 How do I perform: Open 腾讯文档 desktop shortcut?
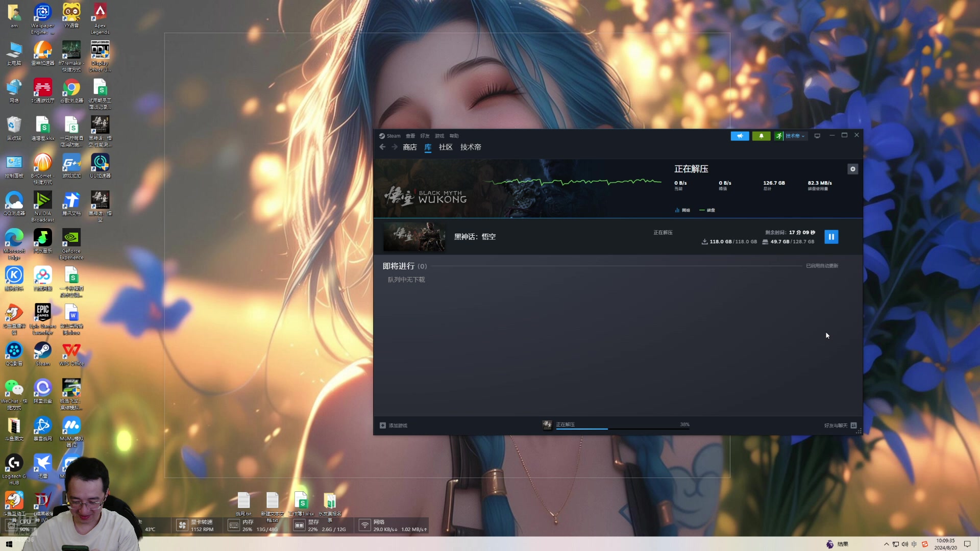[x=71, y=204]
